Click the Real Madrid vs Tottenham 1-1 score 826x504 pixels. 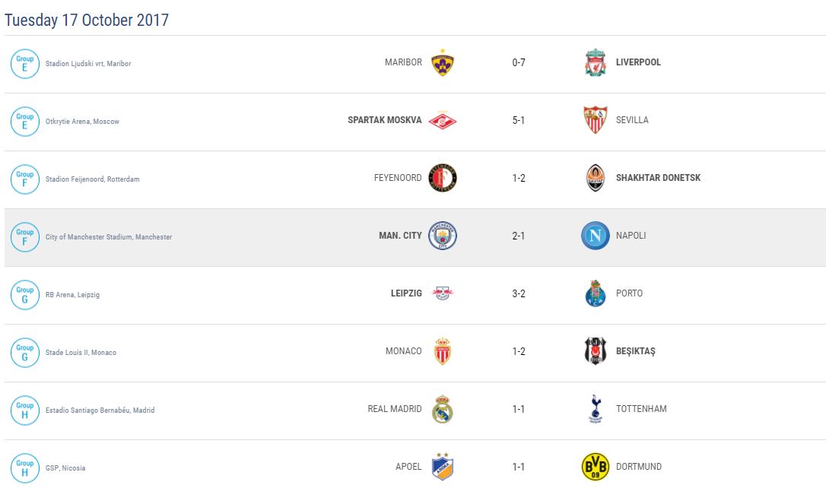pyautogui.click(x=519, y=409)
